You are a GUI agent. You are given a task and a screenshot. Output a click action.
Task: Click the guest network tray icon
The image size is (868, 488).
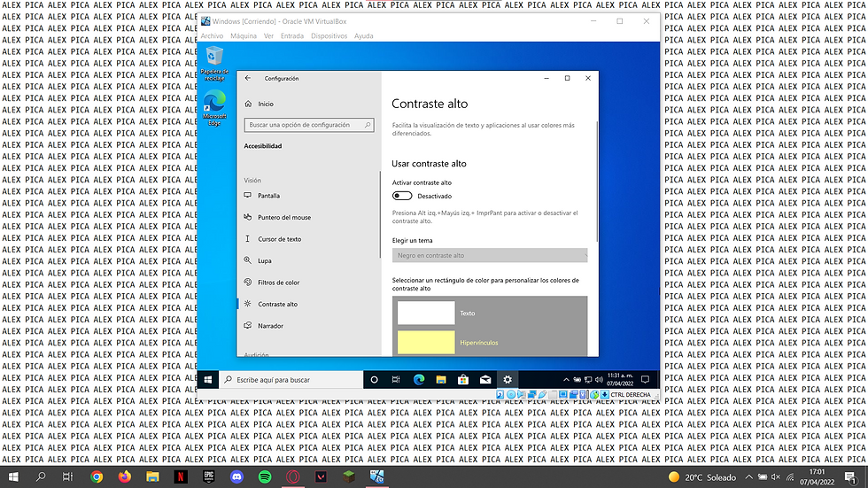point(588,380)
